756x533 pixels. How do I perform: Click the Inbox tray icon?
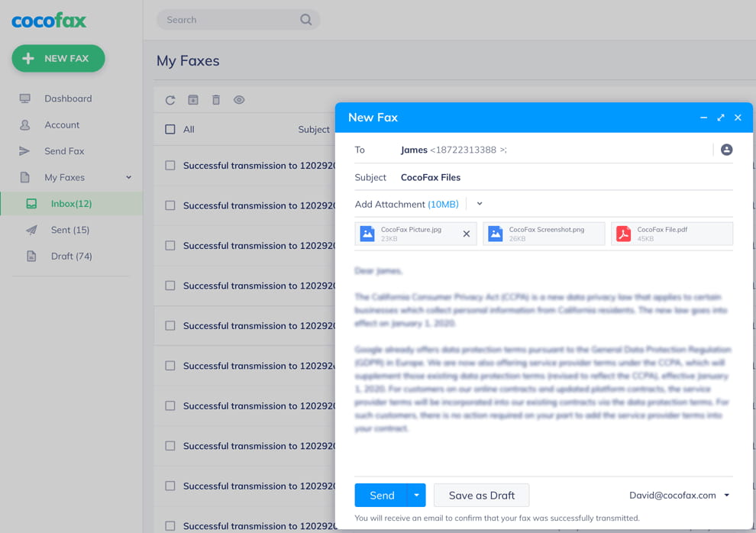pos(31,203)
